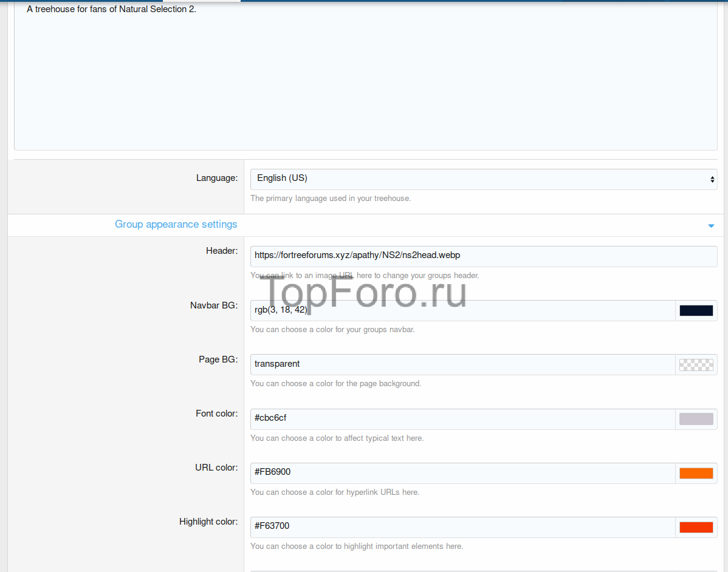Click the "URL color:" field label
This screenshot has height=572, width=728.
click(216, 468)
